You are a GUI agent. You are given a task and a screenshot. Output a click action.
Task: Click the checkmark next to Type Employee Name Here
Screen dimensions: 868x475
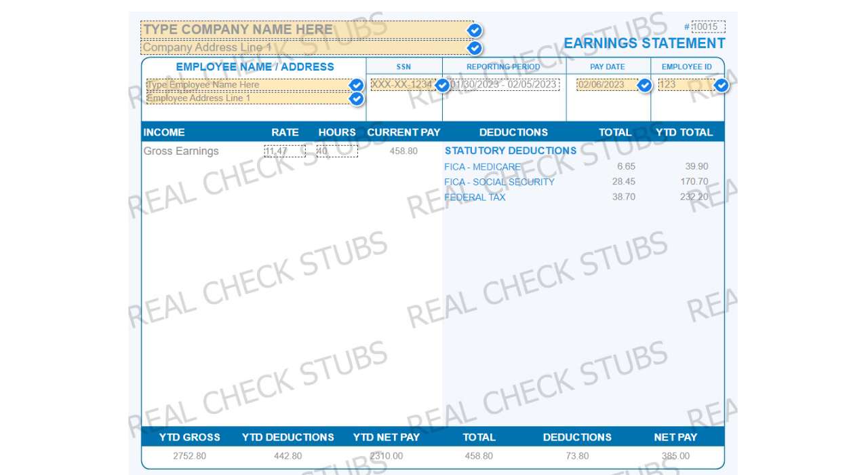pos(356,85)
